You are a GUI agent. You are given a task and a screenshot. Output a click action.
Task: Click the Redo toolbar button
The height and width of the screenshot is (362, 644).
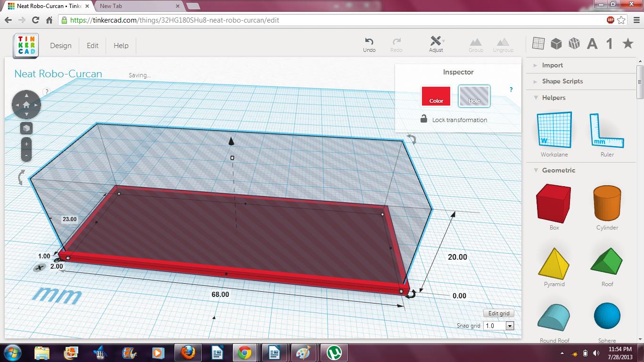pyautogui.click(x=396, y=45)
